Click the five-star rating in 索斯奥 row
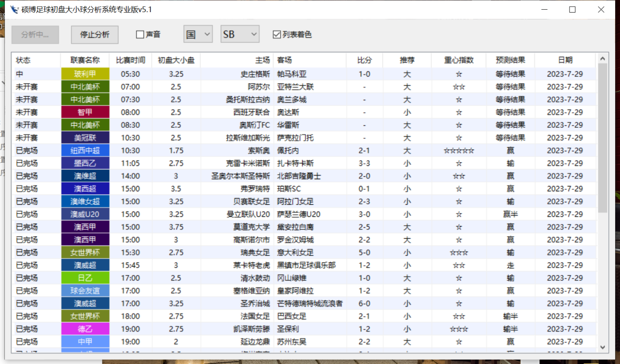Screen dimensions: 620x364 click(x=459, y=151)
